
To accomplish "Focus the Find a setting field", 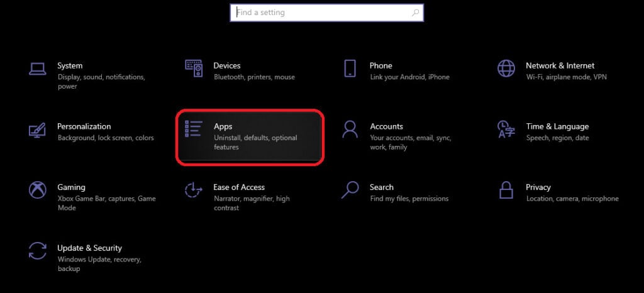I will pos(326,13).
